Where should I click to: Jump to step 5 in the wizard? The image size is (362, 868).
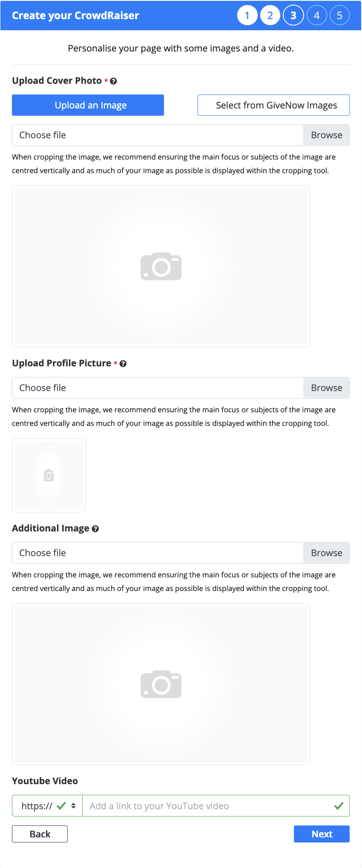[339, 16]
